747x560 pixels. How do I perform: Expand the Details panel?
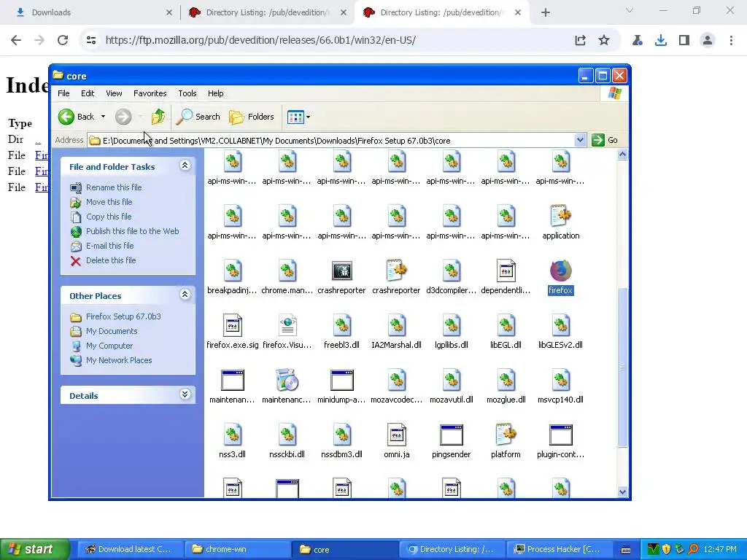pyautogui.click(x=185, y=394)
